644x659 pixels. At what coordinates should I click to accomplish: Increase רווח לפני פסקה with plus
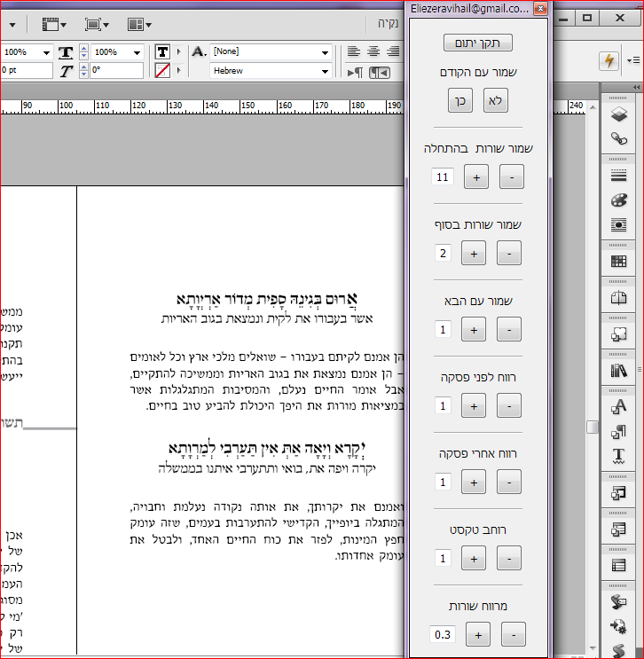tap(474, 405)
